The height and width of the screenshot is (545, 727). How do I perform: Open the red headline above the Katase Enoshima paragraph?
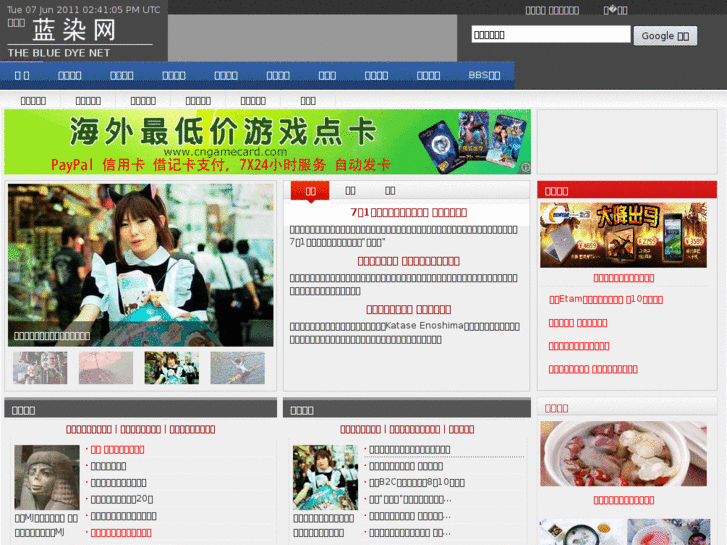tap(408, 309)
